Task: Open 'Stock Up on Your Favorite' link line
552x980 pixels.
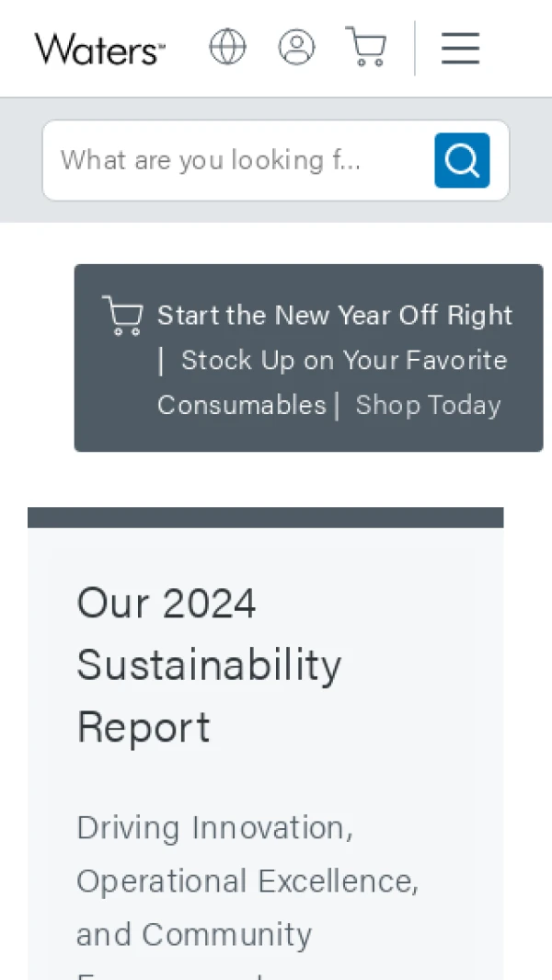Action: coord(344,360)
